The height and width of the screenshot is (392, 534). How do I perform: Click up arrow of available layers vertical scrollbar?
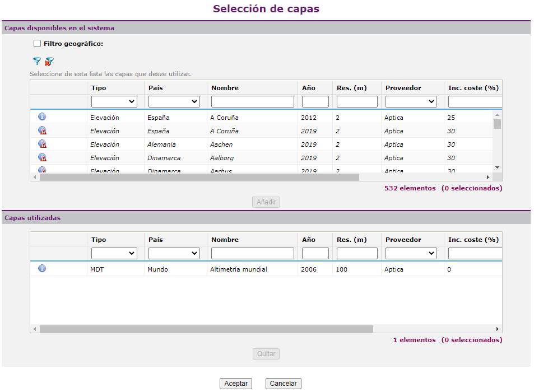coord(497,115)
